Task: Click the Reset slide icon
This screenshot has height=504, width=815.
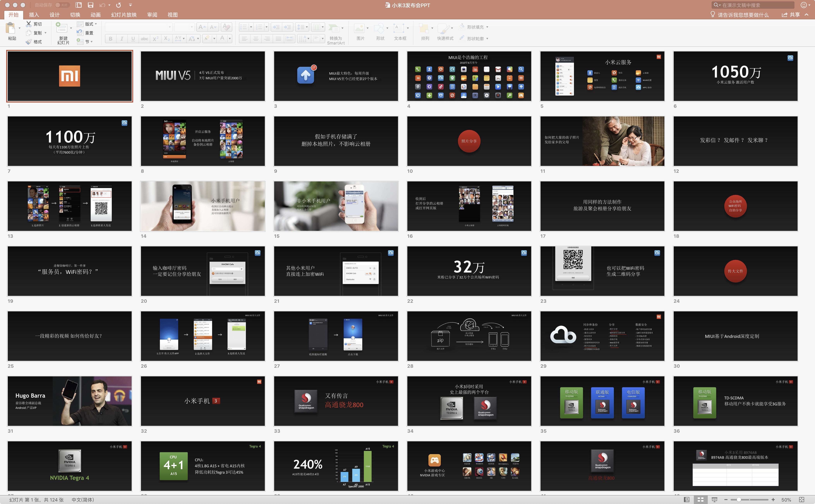Action: pos(80,33)
